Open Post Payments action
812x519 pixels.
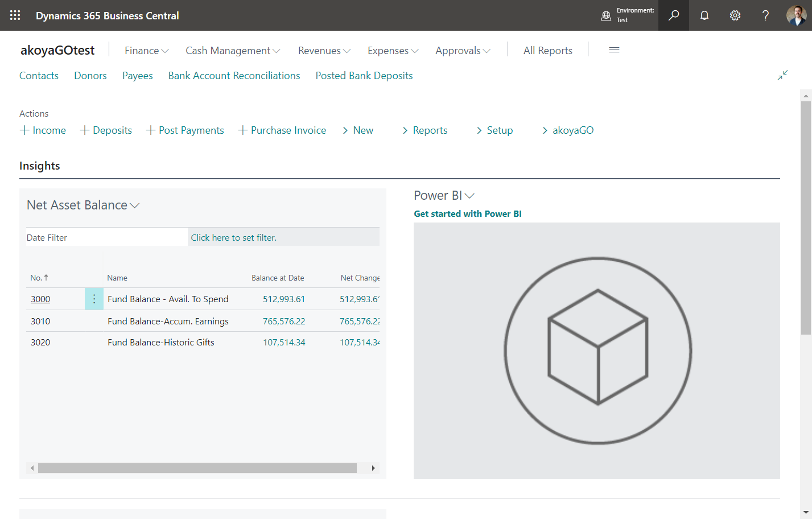pos(185,130)
